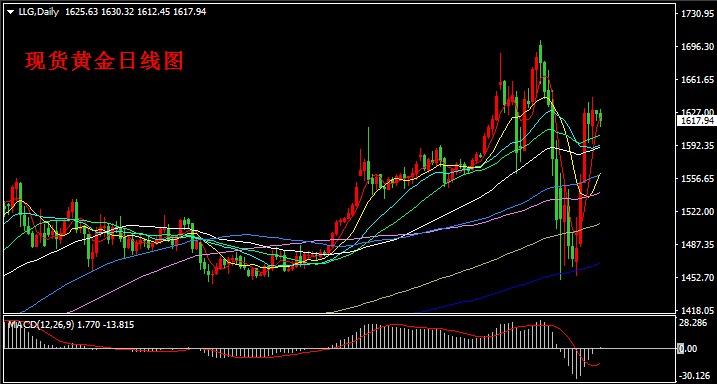The height and width of the screenshot is (384, 717).
Task: Select the 1696.30 price axis label
Action: coord(697,47)
